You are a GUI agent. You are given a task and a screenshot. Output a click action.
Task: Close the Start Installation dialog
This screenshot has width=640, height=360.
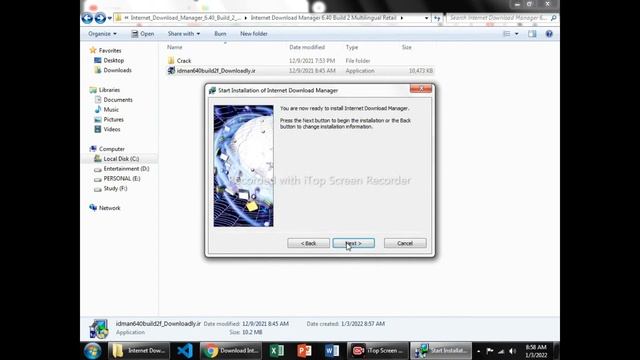point(420,89)
